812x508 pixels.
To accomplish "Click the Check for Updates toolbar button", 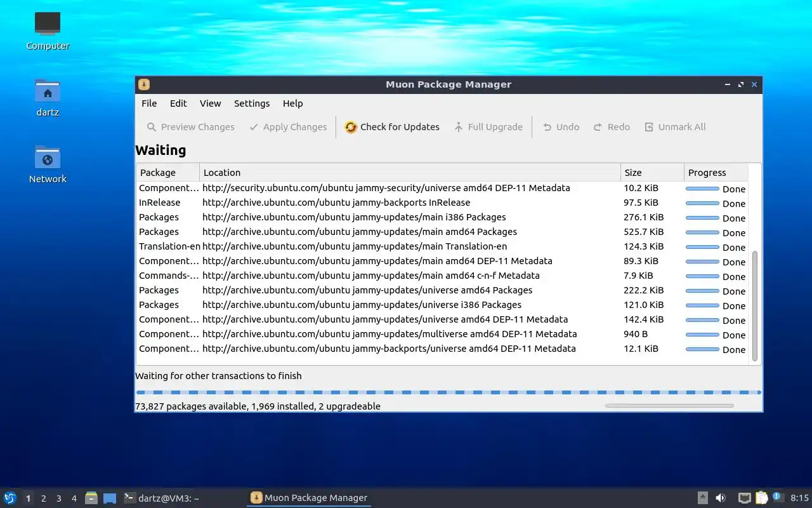I will point(392,127).
